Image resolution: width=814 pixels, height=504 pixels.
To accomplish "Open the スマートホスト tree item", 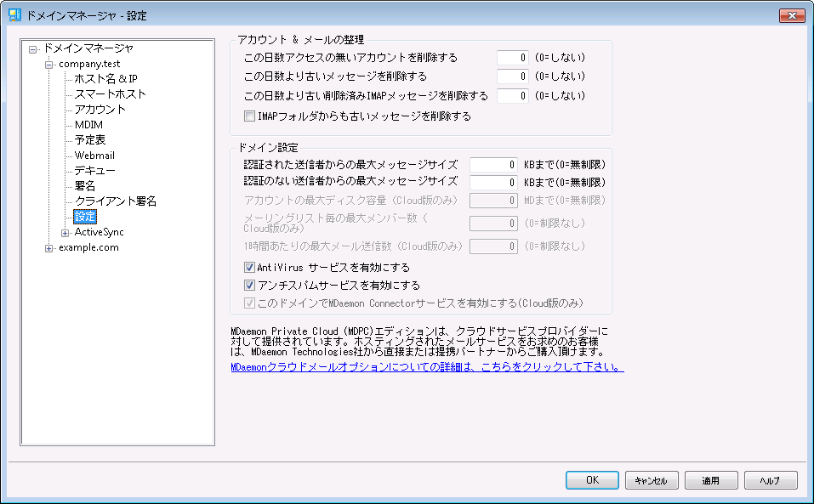I will 110,94.
